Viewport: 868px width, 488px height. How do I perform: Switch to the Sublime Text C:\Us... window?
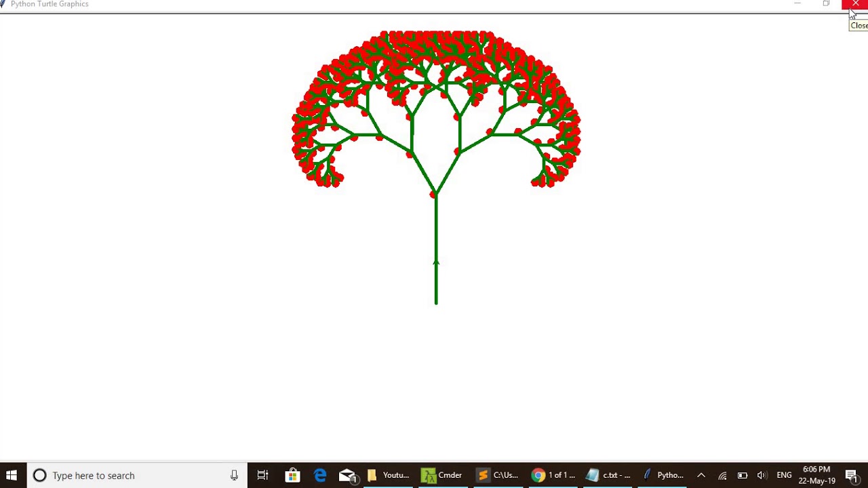[498, 475]
